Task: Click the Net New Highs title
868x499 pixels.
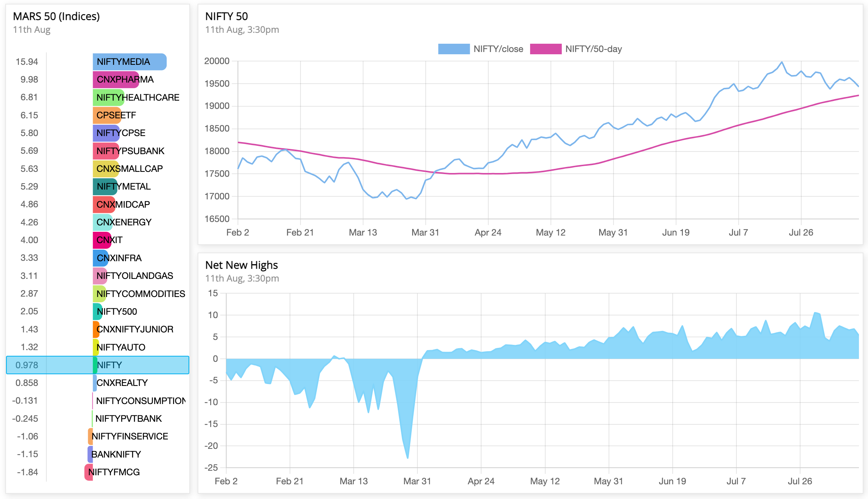Action: 241,265
